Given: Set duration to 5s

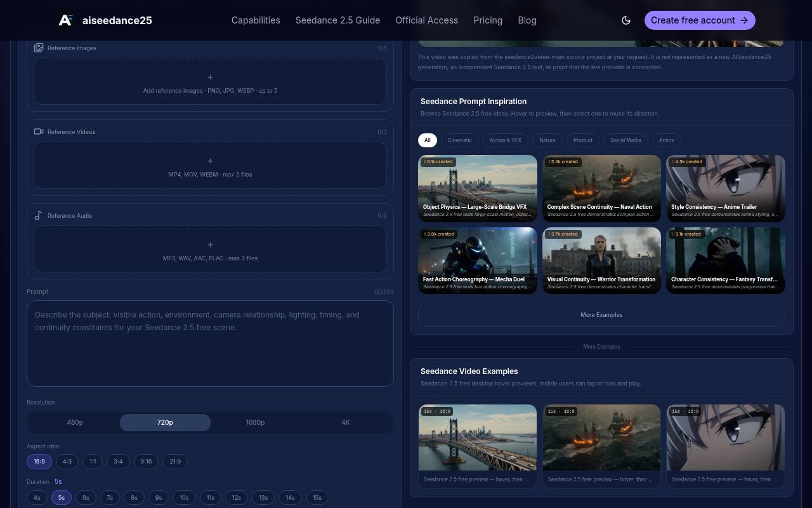Looking at the screenshot, I should click(62, 498).
